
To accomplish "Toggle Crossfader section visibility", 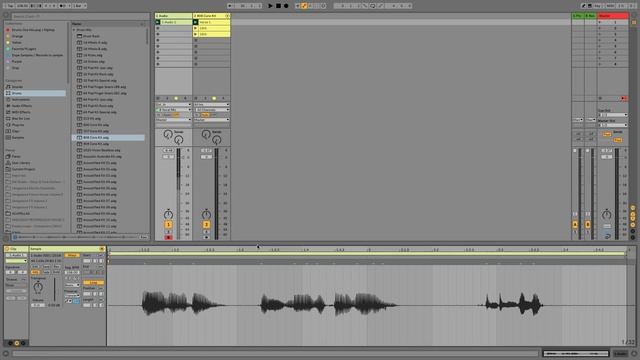I will point(633,237).
